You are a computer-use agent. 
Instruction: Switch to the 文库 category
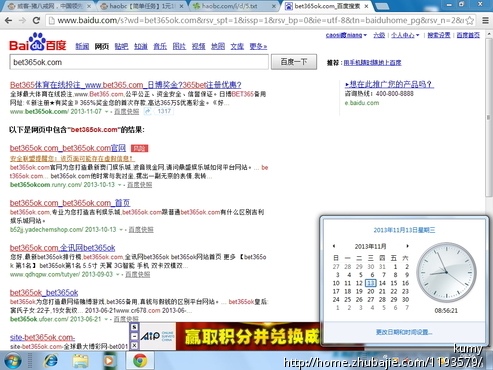coord(237,46)
